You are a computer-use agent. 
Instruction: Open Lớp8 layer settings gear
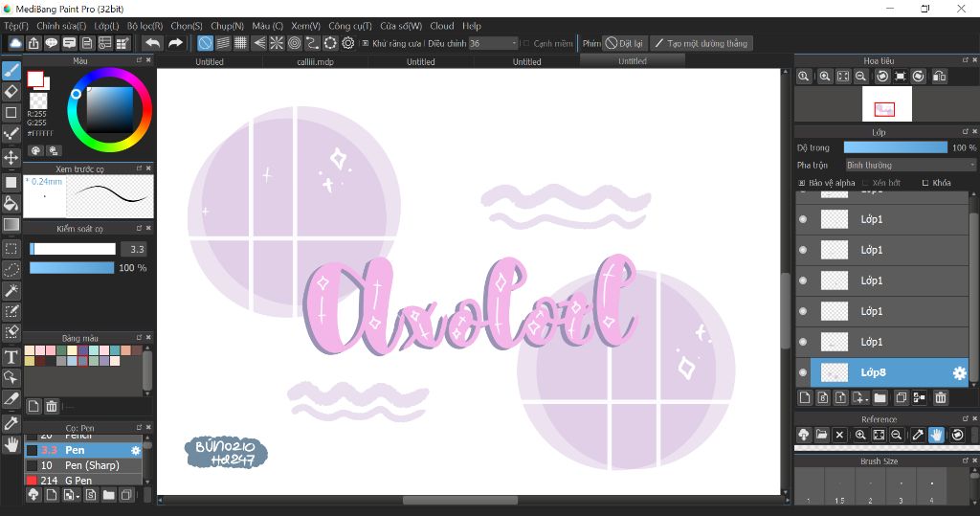(959, 373)
